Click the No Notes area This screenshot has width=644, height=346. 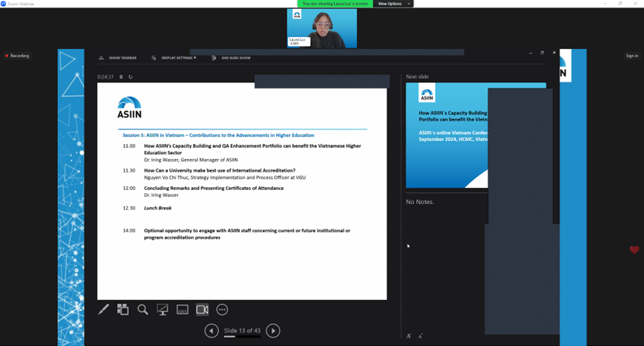click(x=420, y=202)
